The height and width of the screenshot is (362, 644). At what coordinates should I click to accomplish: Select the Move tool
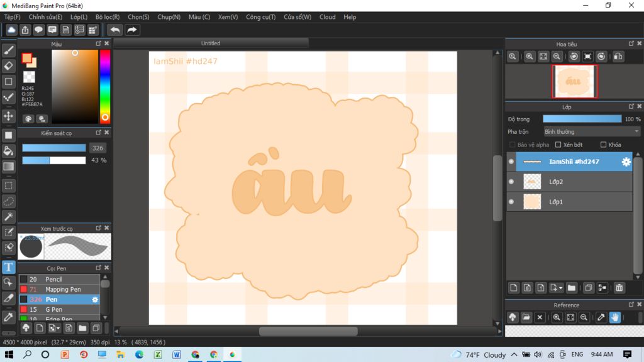click(9, 116)
